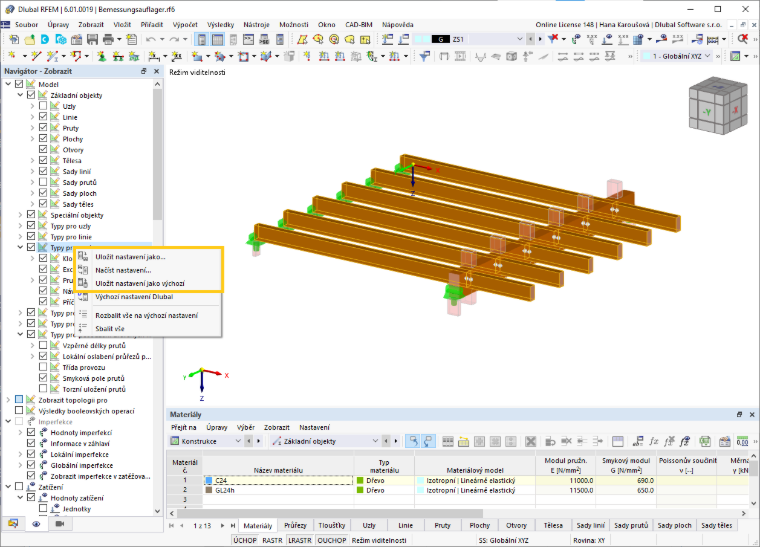760x547 pixels.
Task: Click the next load case arrow button
Action: 540,39
